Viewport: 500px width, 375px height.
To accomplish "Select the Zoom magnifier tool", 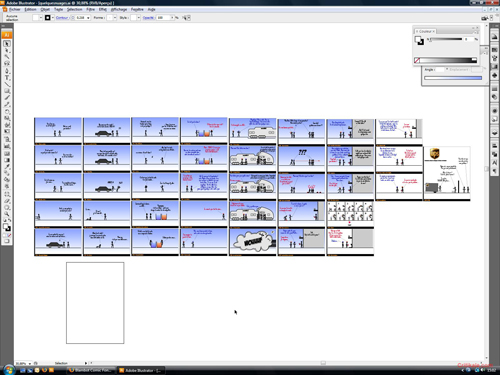I will (7, 214).
